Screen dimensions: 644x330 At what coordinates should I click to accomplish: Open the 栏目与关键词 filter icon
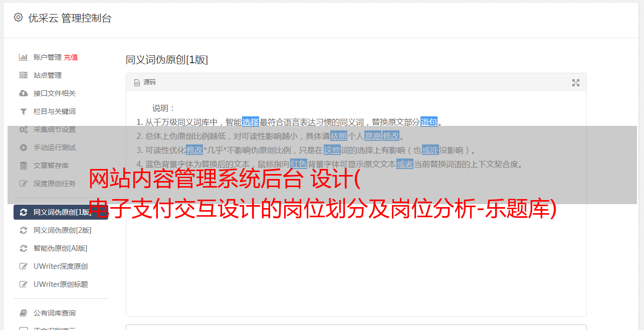pos(23,111)
